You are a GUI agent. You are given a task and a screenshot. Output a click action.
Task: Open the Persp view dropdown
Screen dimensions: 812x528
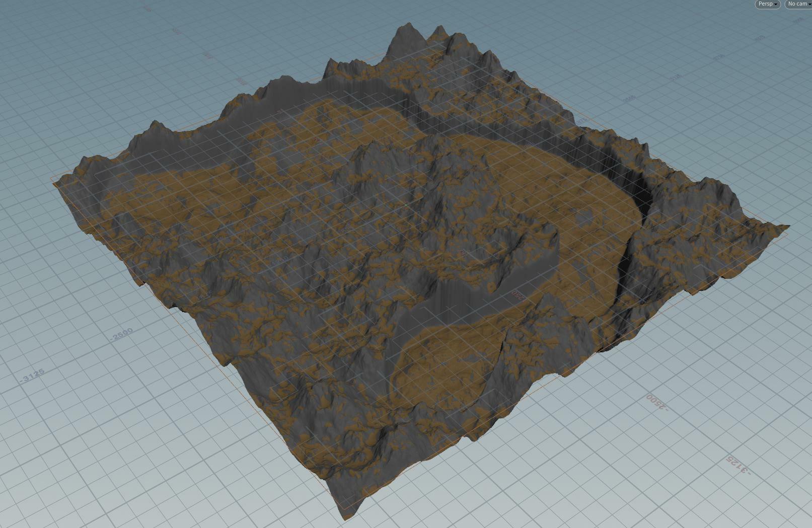[x=768, y=4]
